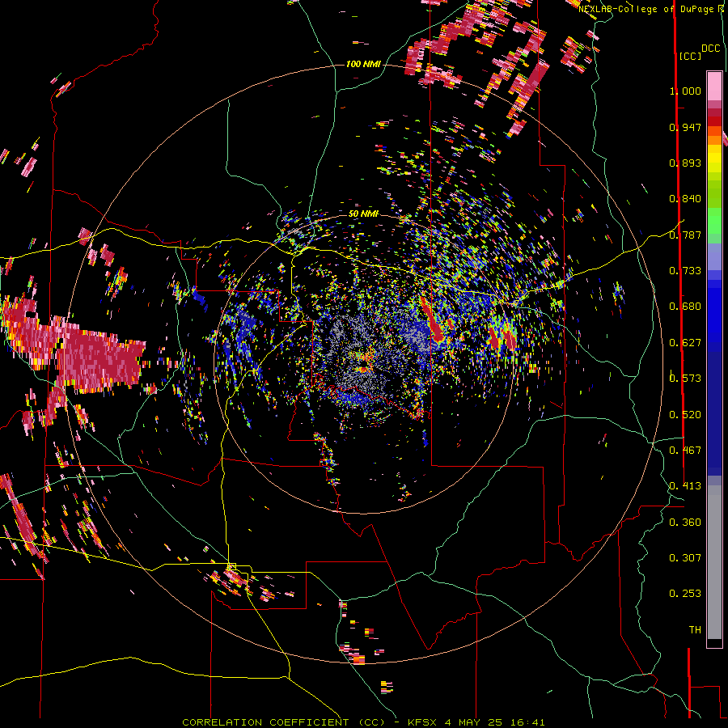Click the 0.520 color scale value
This screenshot has width=728, height=728.
[x=685, y=415]
